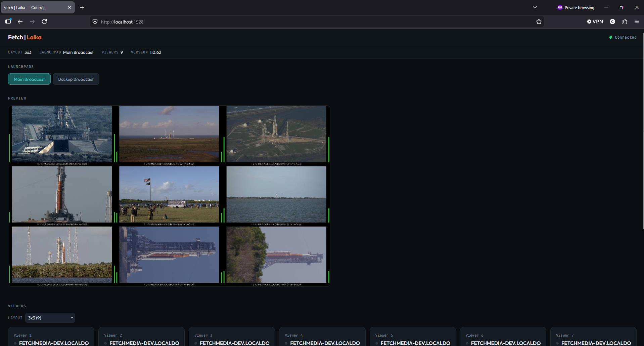Viewport: 644px width, 346px height.
Task: Switch to the Backup Broadcast launchpad
Action: coord(76,79)
